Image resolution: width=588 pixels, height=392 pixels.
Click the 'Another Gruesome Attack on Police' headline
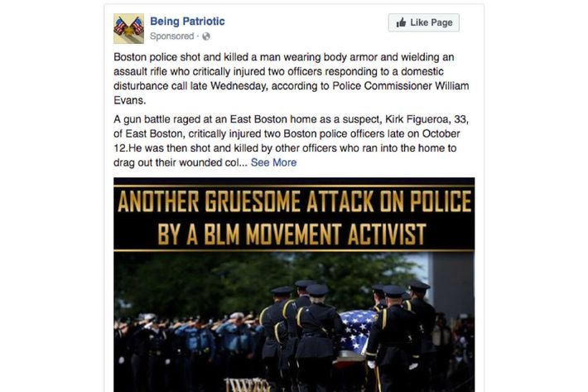tap(294, 201)
